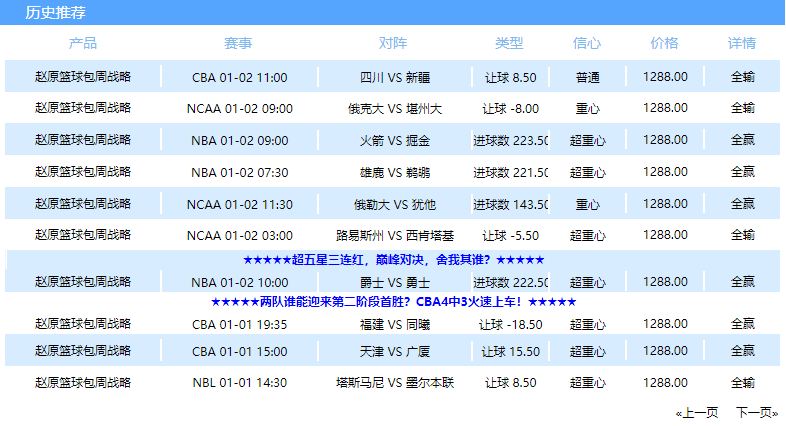Click the 类型 column header
Image resolution: width=786 pixels, height=426 pixels.
point(509,43)
